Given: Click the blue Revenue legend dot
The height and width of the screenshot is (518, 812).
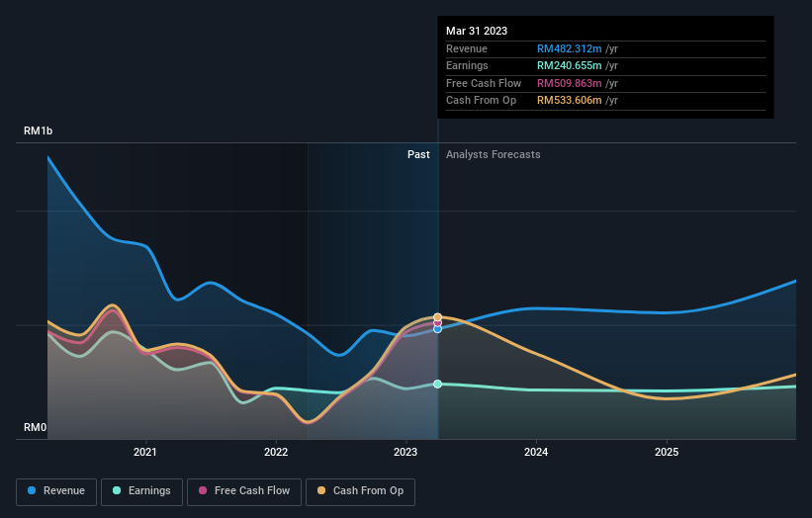Looking at the screenshot, I should click(32, 490).
